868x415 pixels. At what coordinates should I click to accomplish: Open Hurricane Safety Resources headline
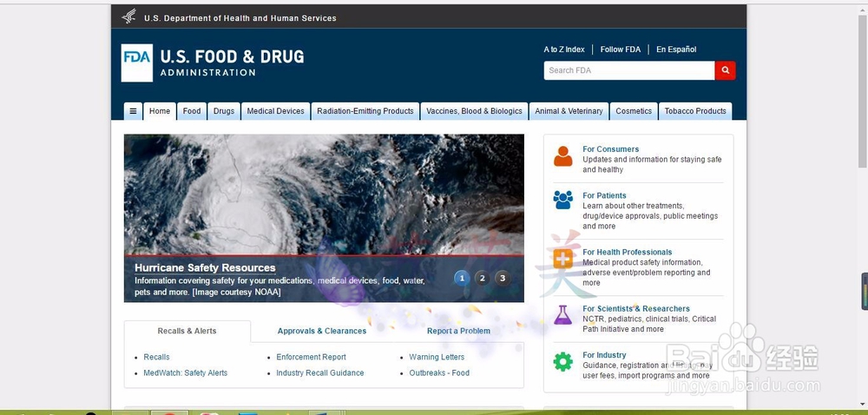click(x=205, y=267)
